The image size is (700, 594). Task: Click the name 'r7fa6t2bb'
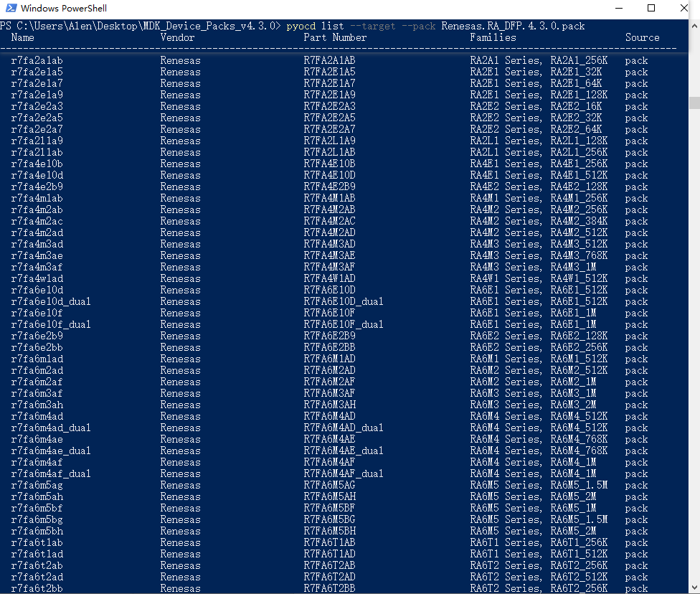(37, 588)
